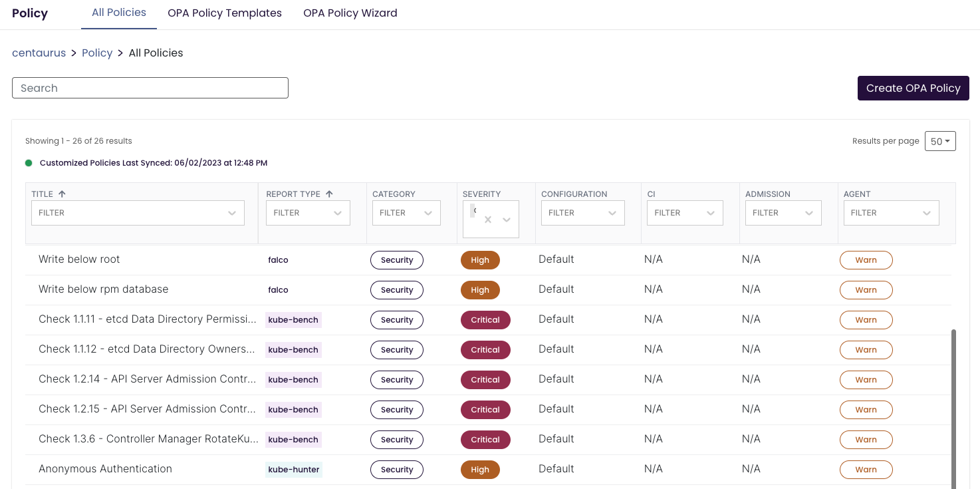Viewport: 980px width, 489px height.
Task: Open the Admission filter chevron
Action: tap(808, 212)
